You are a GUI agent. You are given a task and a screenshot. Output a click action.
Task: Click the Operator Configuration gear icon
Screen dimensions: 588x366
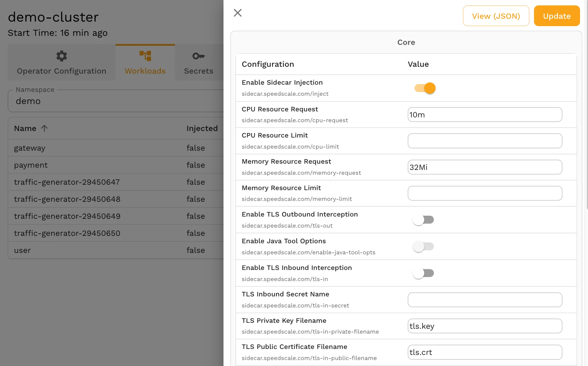tap(61, 56)
